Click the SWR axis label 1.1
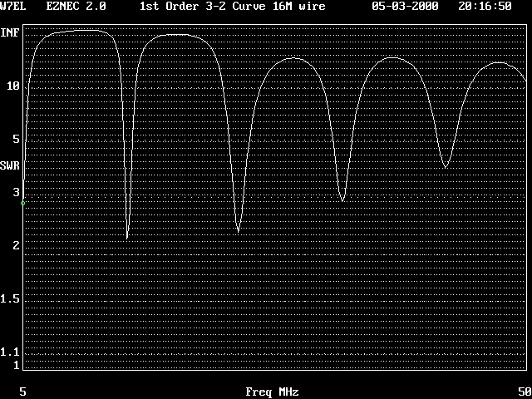Viewport: 532px width, 399px height. point(10,352)
